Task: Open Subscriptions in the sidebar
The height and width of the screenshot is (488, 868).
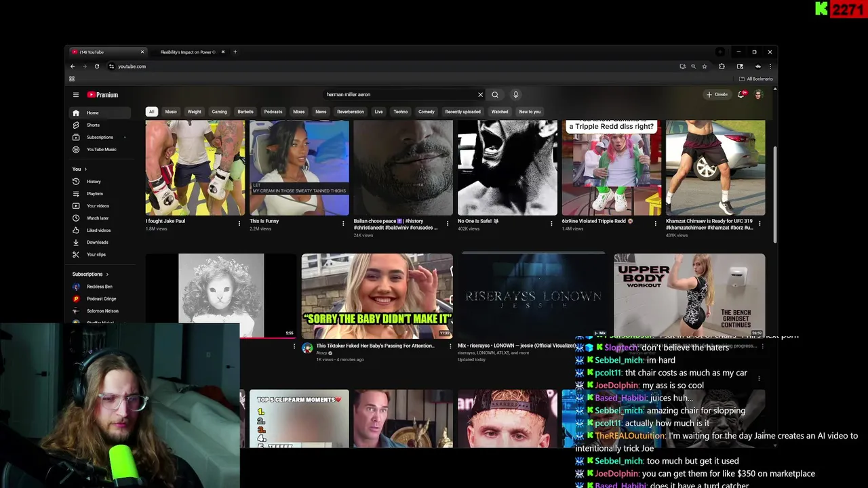Action: pos(100,137)
